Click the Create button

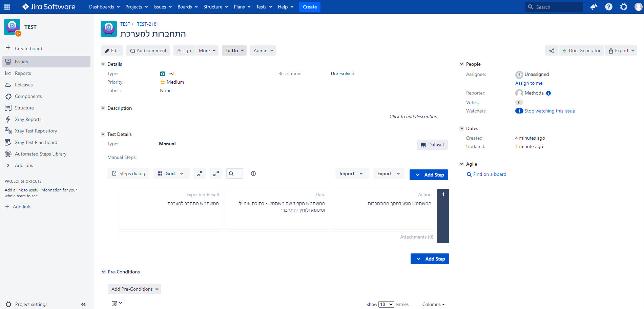click(x=310, y=7)
